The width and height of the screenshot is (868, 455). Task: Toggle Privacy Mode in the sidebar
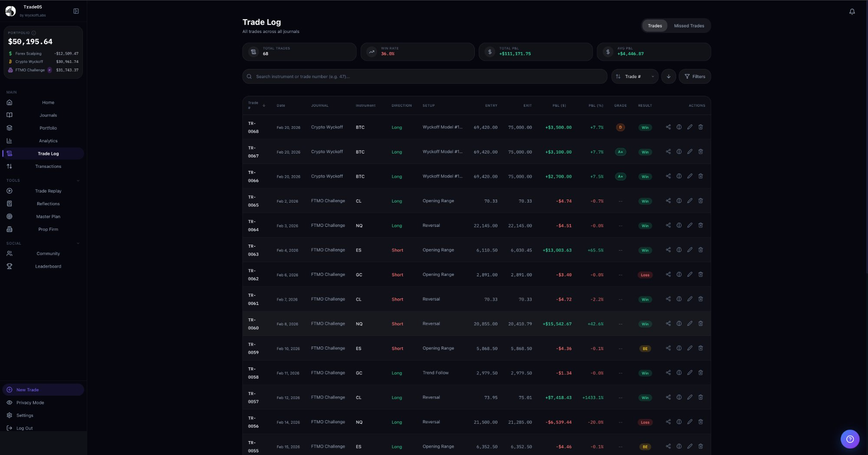click(30, 403)
